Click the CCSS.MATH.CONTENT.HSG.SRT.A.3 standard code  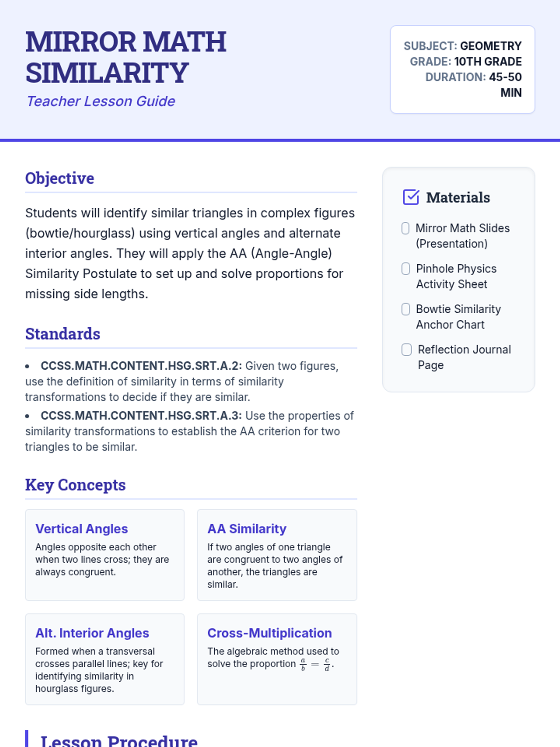click(x=141, y=416)
